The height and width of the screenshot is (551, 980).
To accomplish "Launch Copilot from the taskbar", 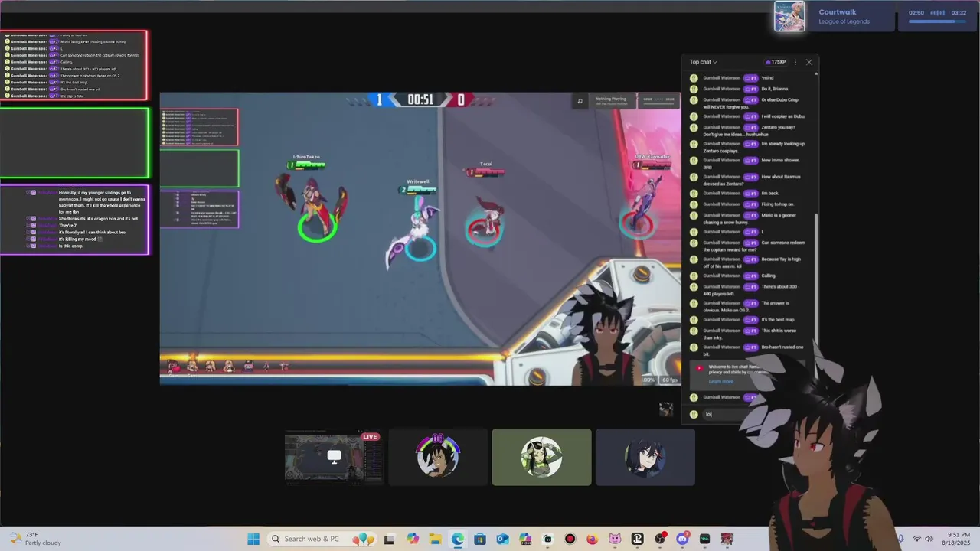I will [x=413, y=539].
